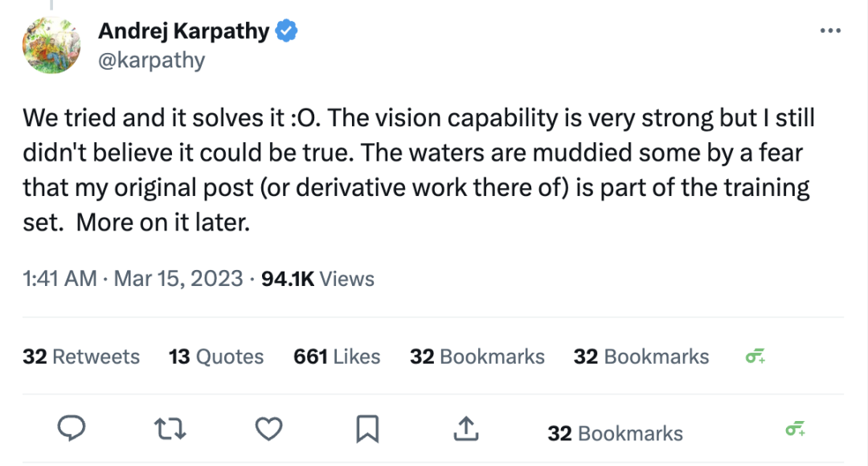Click the green icon in stats row

coord(755,357)
